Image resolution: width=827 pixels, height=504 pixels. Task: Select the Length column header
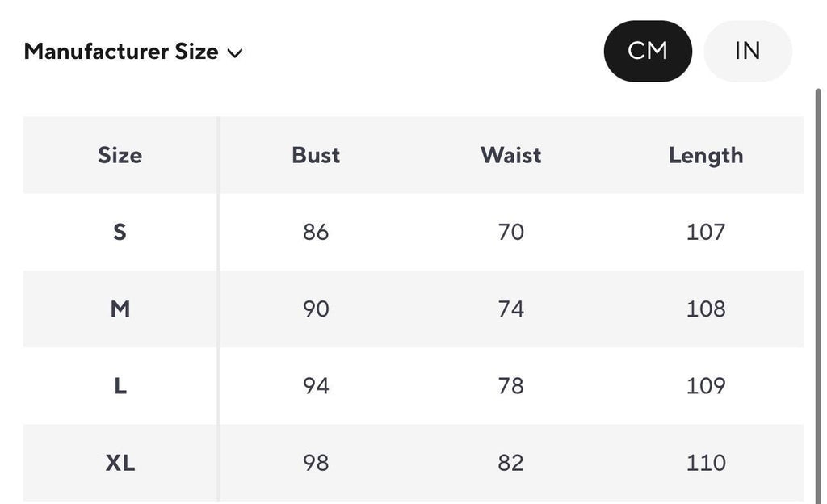pyautogui.click(x=706, y=156)
